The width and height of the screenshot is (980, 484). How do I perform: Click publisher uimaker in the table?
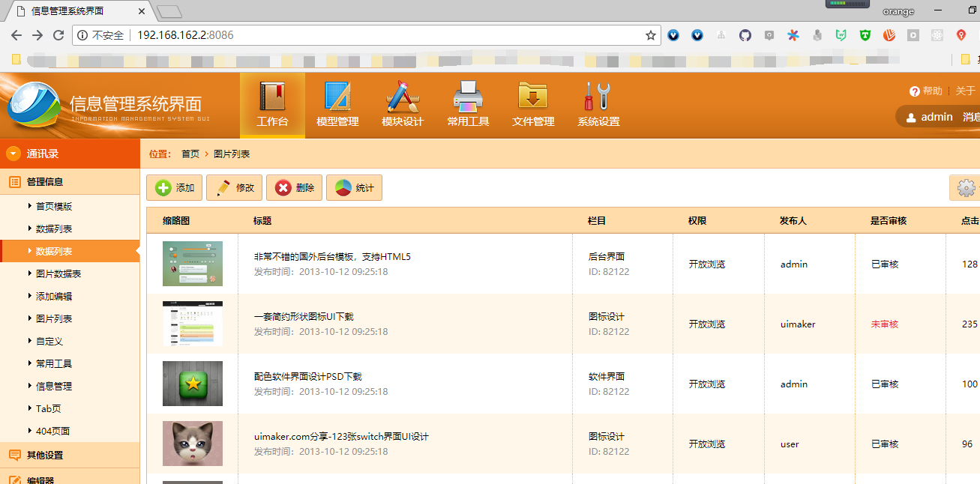pyautogui.click(x=798, y=324)
